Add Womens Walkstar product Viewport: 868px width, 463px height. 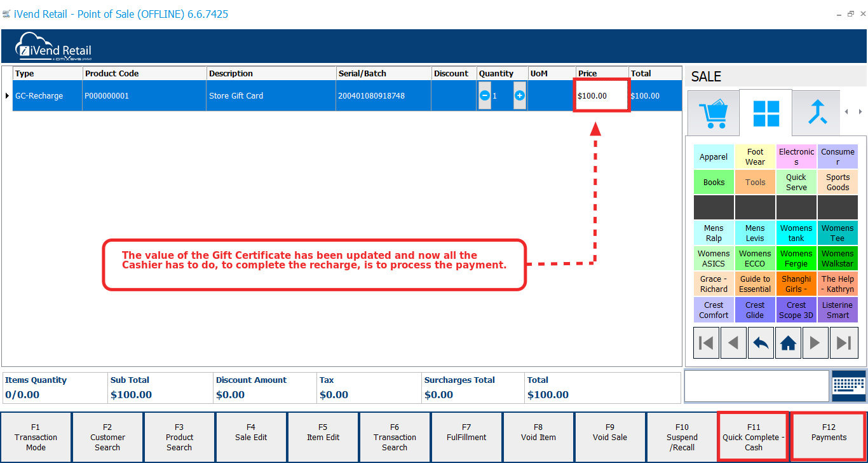837,258
